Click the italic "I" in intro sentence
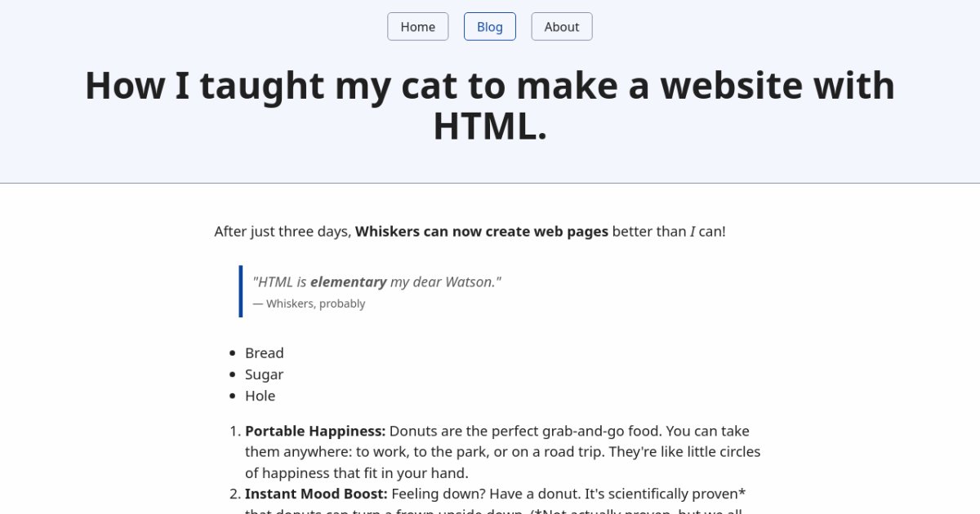Viewport: 980px width, 514px height. (x=693, y=232)
